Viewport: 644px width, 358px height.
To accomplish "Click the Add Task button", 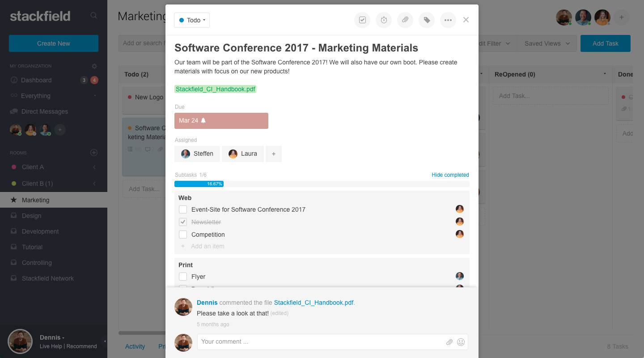I will (x=606, y=43).
